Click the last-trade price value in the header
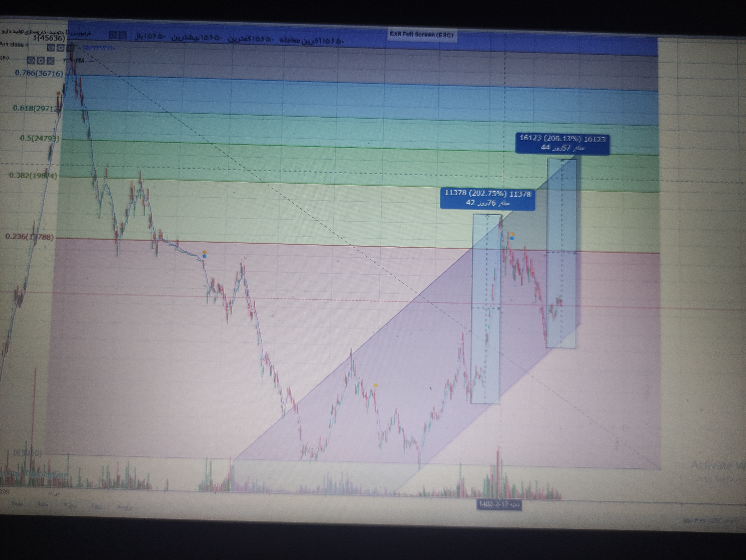This screenshot has width=746, height=560. pyautogui.click(x=333, y=41)
